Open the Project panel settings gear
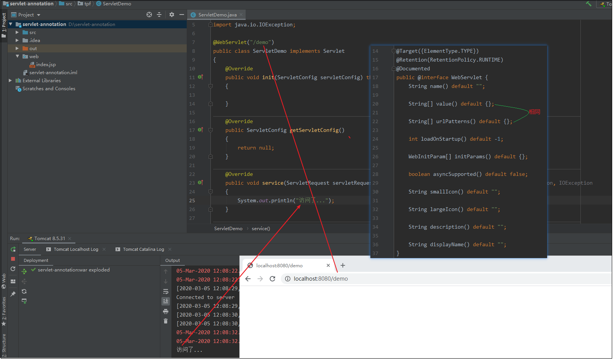The width and height of the screenshot is (616, 364). click(172, 15)
